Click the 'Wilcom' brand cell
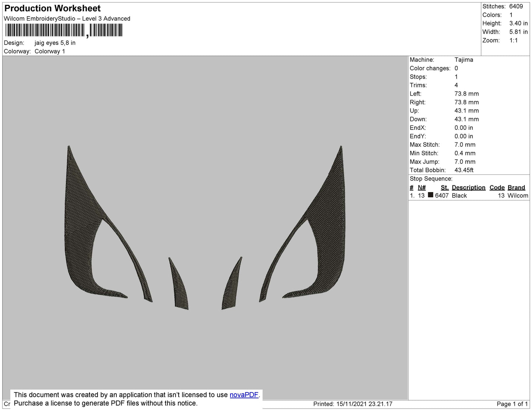The width and height of the screenshot is (532, 411). [518, 195]
